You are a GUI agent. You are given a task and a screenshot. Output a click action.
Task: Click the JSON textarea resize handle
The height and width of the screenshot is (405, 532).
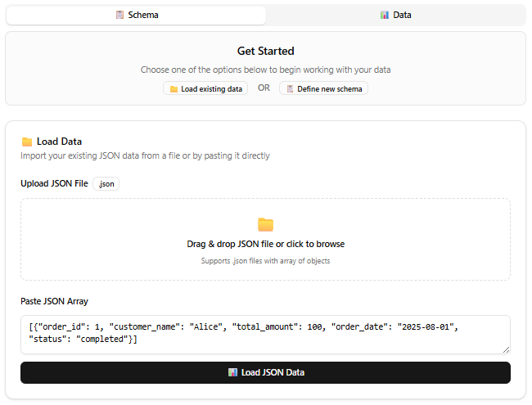(506, 349)
